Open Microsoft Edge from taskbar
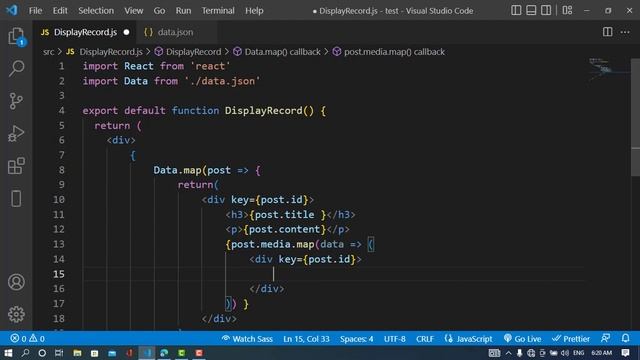 [164, 353]
